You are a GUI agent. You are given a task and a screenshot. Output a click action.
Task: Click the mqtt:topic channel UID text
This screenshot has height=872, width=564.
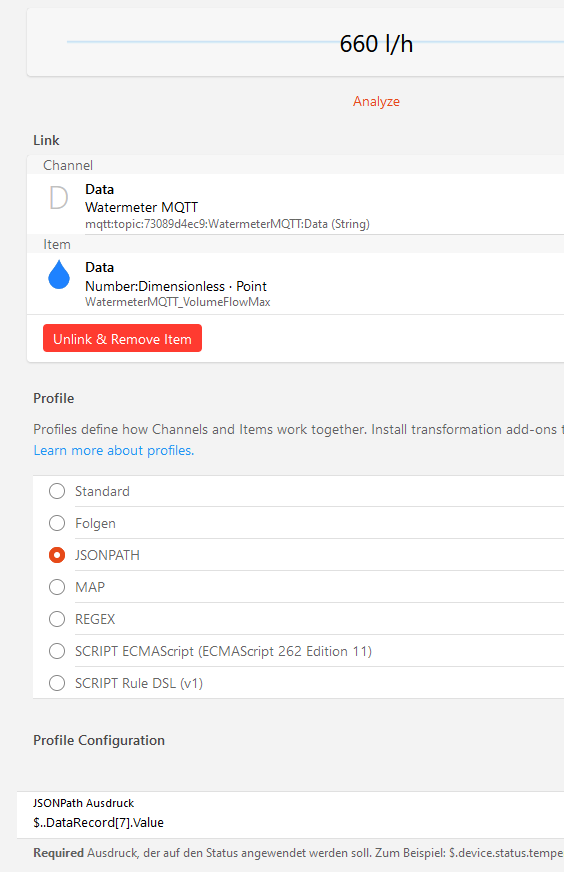(x=227, y=224)
